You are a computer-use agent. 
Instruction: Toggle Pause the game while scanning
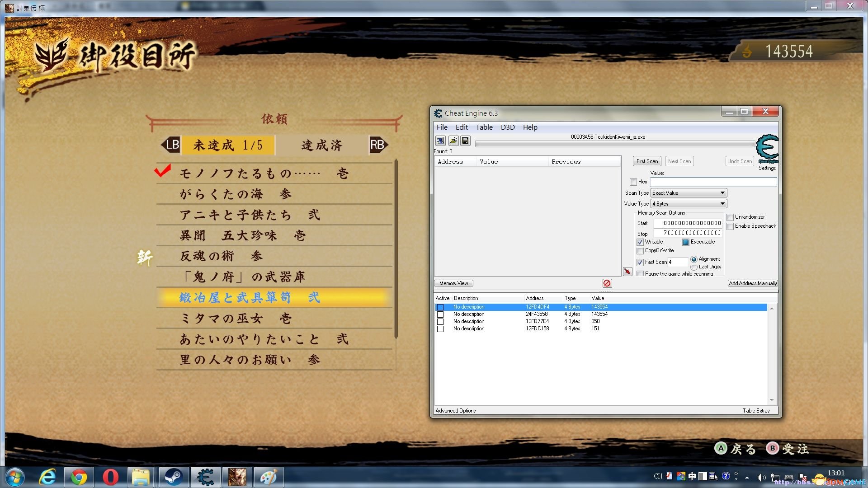tap(640, 274)
